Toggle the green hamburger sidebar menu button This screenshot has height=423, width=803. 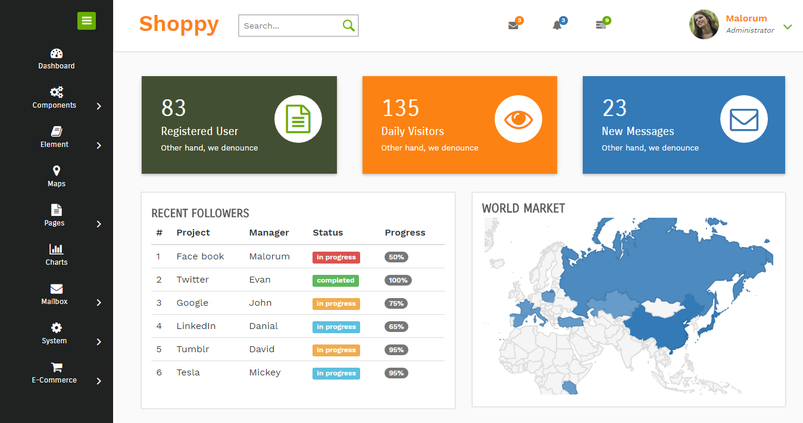coord(87,20)
